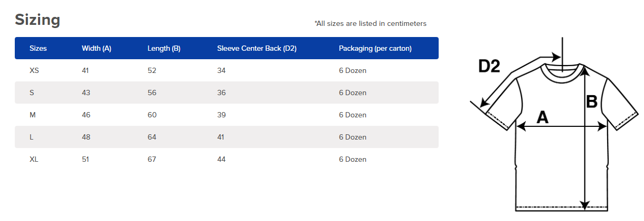Image resolution: width=644 pixels, height=221 pixels.
Task: Select the XS size row label
Action: pyautogui.click(x=34, y=70)
